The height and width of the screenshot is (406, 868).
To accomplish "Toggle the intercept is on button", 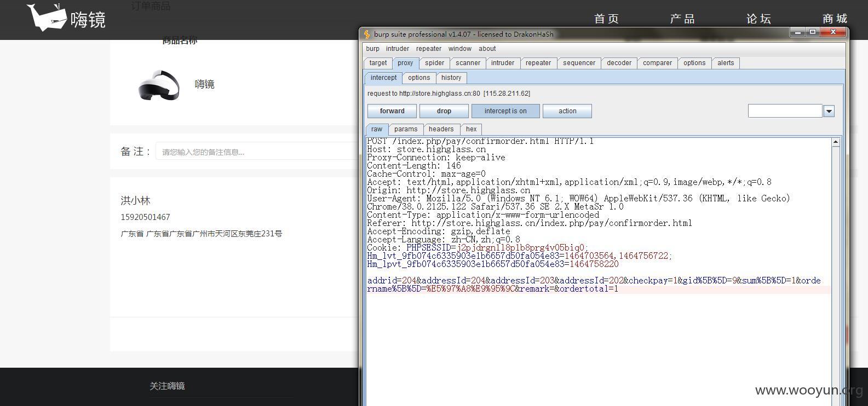I will [505, 111].
